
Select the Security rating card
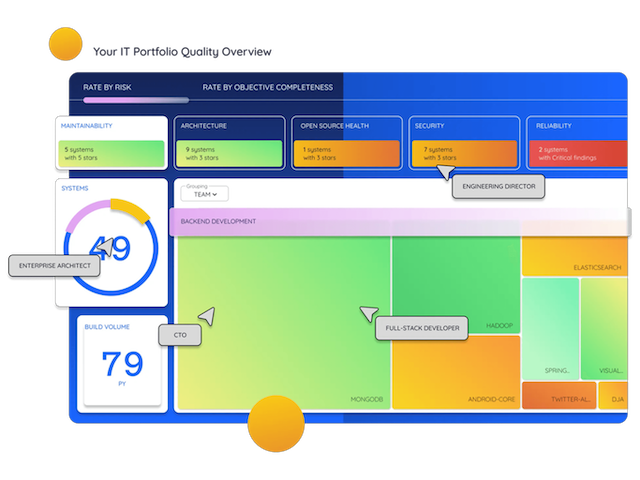(x=464, y=143)
